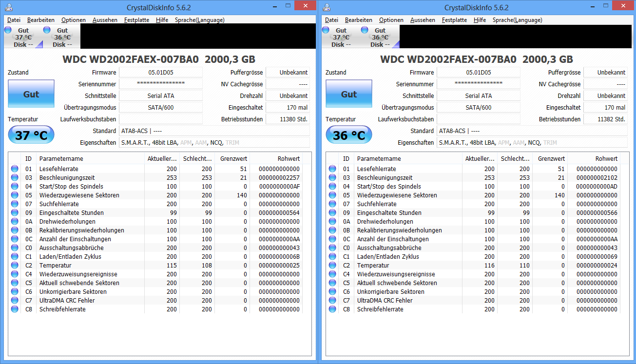Click Gut health status button, right window
The height and width of the screenshot is (364, 636).
coord(349,94)
